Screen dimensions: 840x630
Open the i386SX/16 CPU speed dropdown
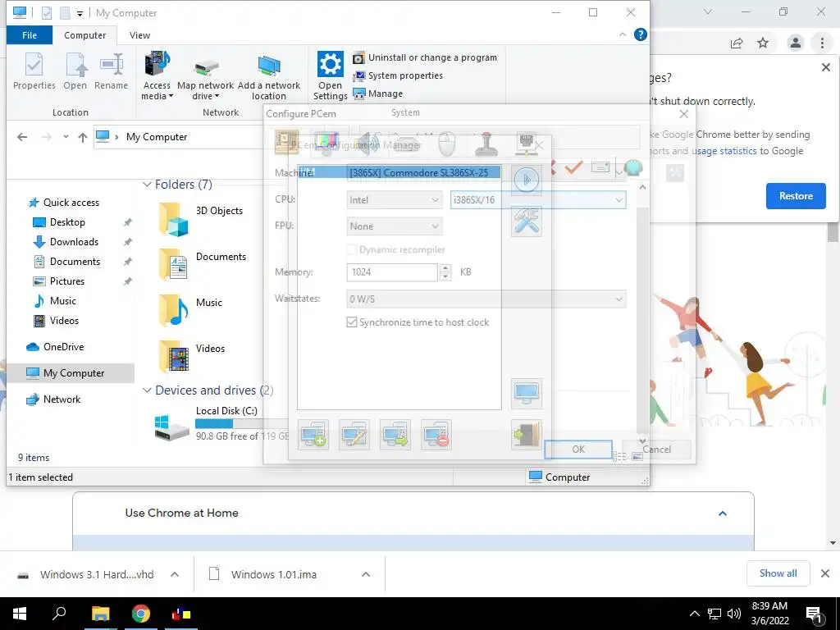pyautogui.click(x=538, y=200)
